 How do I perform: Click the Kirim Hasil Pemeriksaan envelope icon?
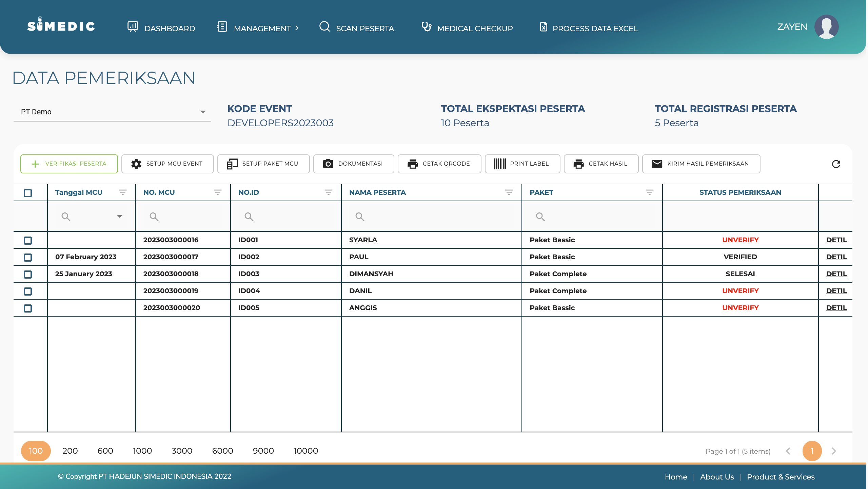coord(657,164)
